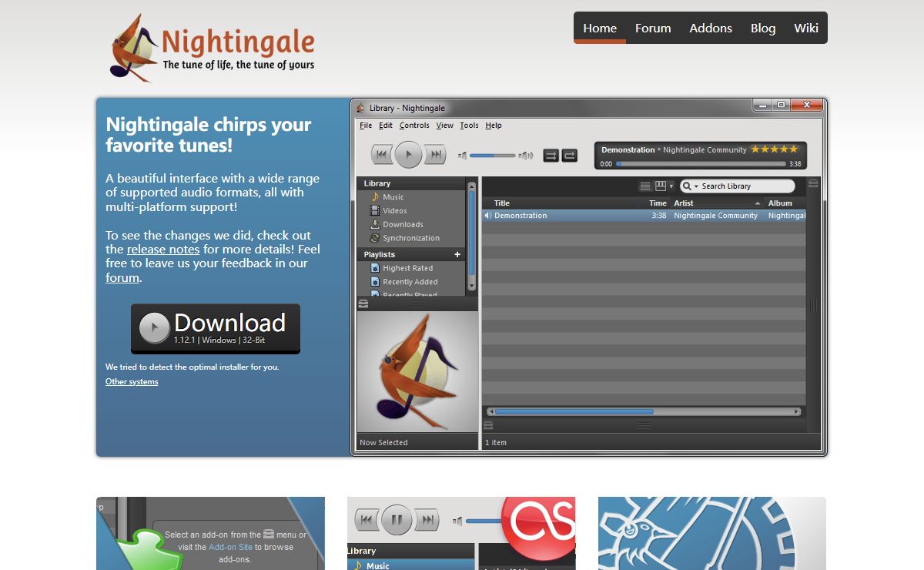Switch to filter pane view icon
924x570 pixels.
pyautogui.click(x=660, y=186)
